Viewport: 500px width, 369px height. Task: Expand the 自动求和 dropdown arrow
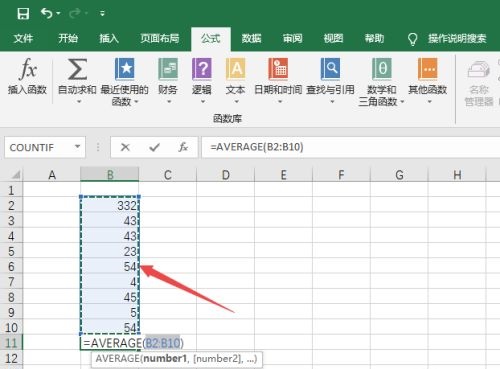79,102
